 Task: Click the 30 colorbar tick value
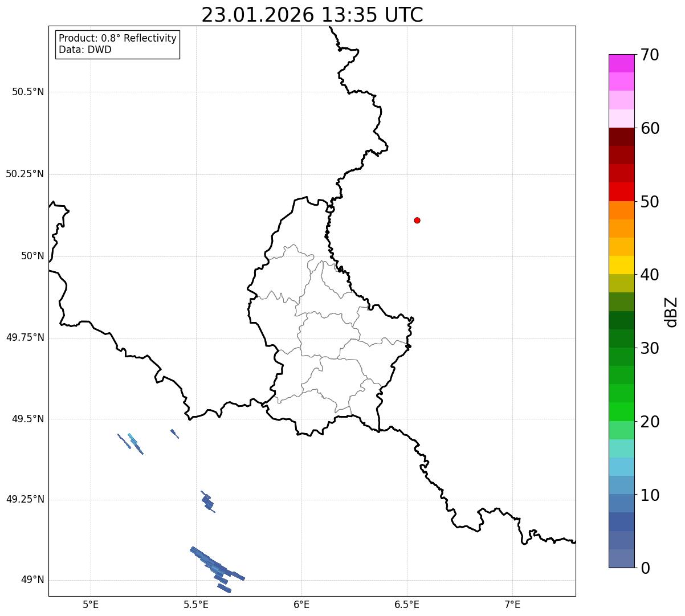click(650, 348)
